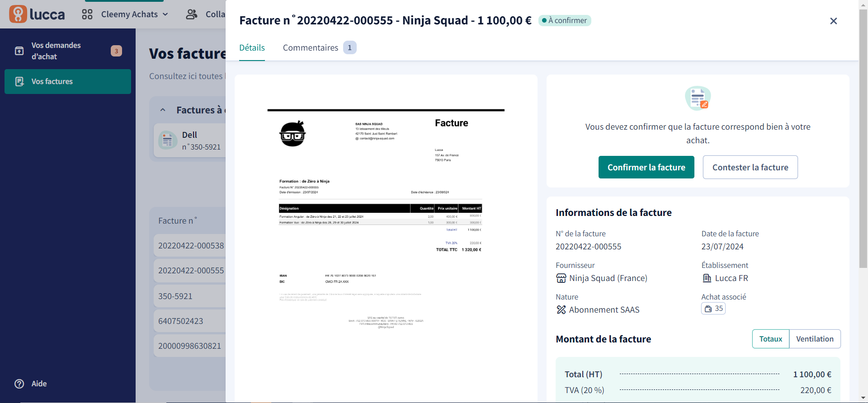Click the Ninja Squad supplier store icon
The height and width of the screenshot is (403, 868).
coord(561,278)
